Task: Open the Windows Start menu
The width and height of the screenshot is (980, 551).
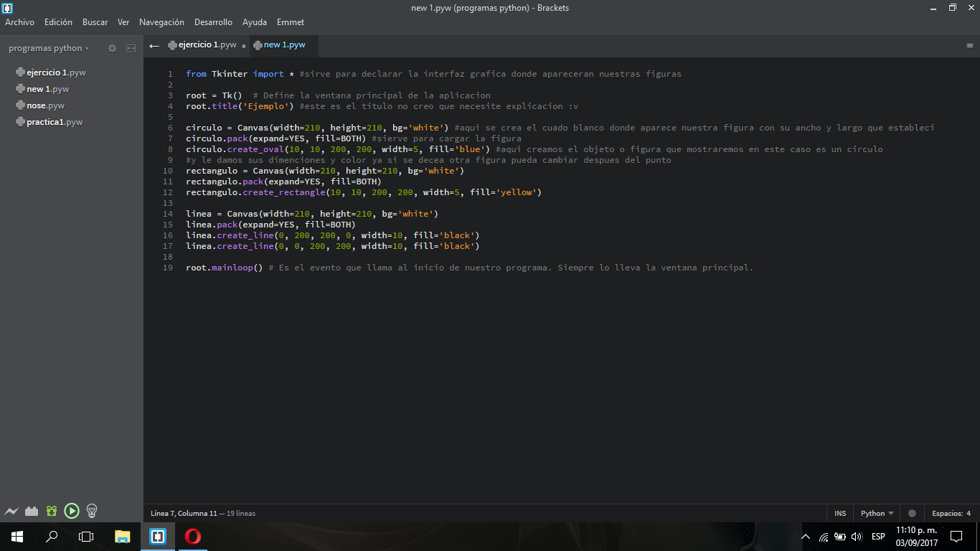Action: coord(16,536)
